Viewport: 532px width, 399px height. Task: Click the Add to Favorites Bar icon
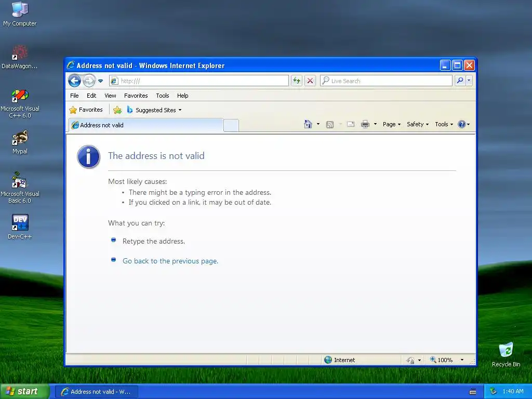[x=117, y=110]
